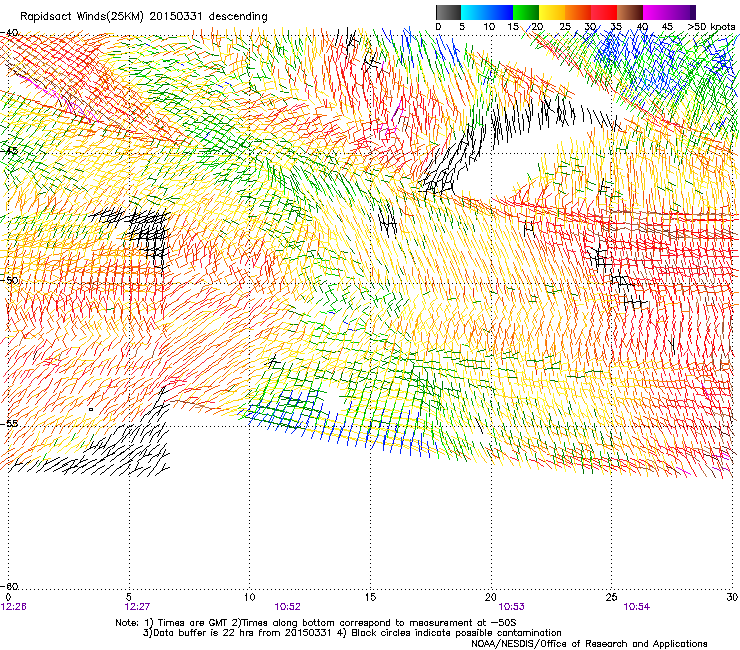Click the '40' label under the knots legend
The width and height of the screenshot is (740, 650).
[x=642, y=27]
